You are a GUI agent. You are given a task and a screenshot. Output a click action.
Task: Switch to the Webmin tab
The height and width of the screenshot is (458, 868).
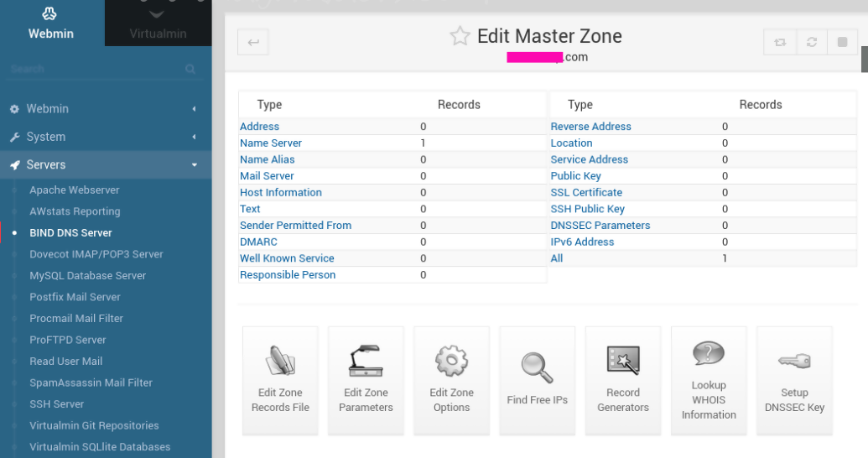click(x=51, y=23)
